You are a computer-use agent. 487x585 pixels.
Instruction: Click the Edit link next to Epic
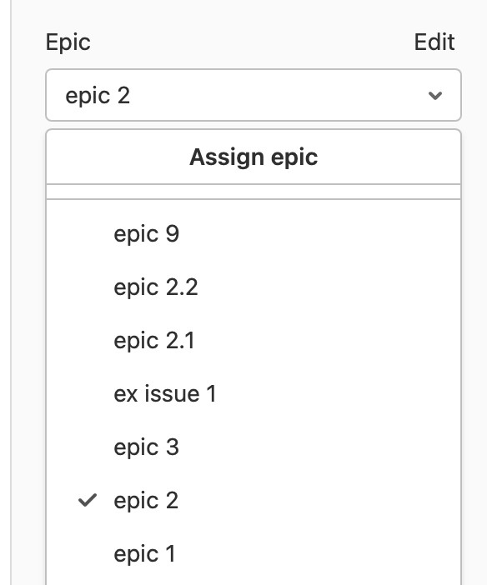(x=434, y=42)
